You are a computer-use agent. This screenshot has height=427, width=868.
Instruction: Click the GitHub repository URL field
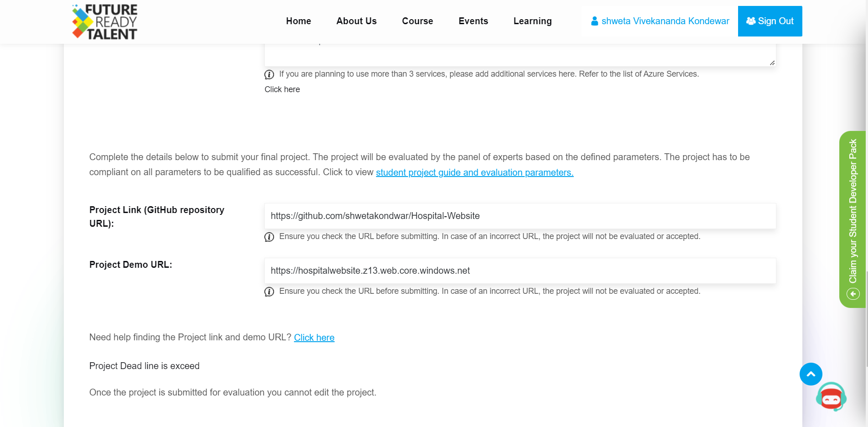tap(520, 216)
